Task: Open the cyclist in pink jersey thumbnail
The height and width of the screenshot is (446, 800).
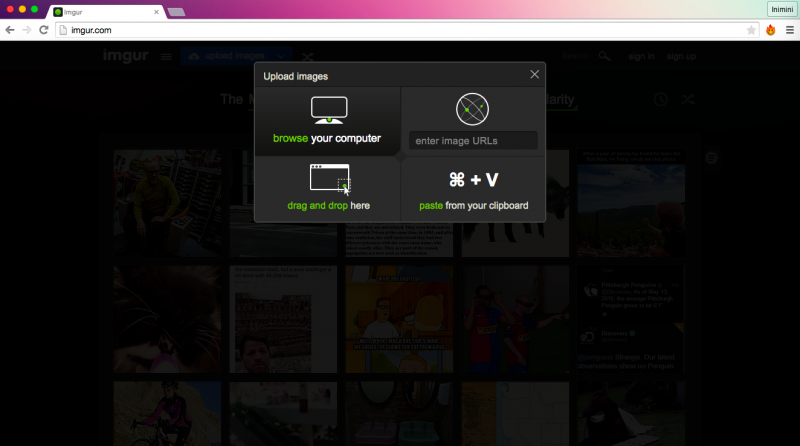Action: 167,414
